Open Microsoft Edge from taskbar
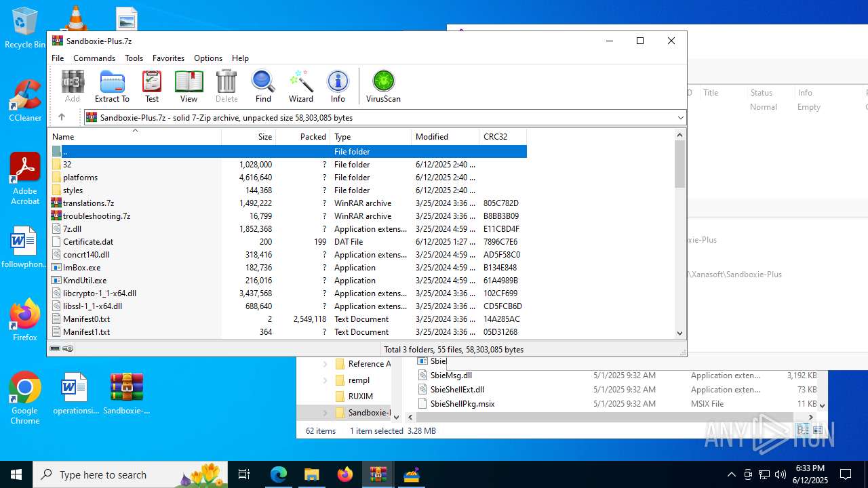 [279, 474]
